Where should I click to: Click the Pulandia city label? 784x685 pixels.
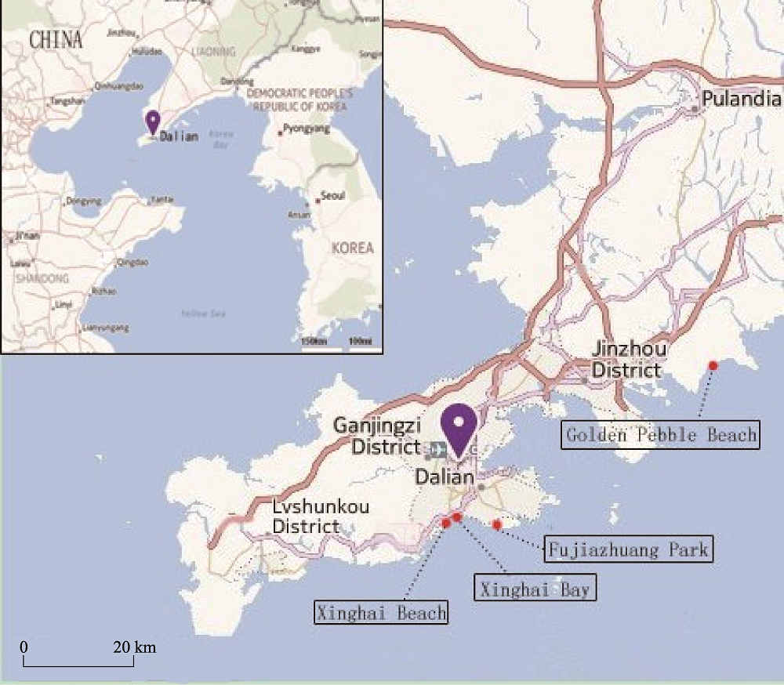(741, 99)
